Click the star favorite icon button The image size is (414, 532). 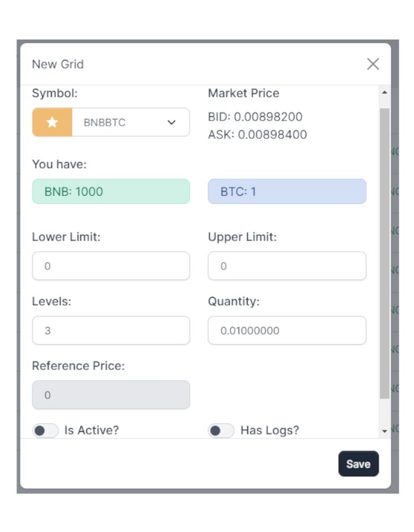pyautogui.click(x=52, y=122)
